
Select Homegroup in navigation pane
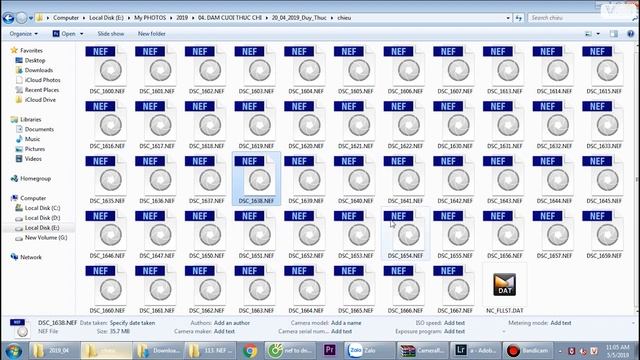tap(36, 178)
